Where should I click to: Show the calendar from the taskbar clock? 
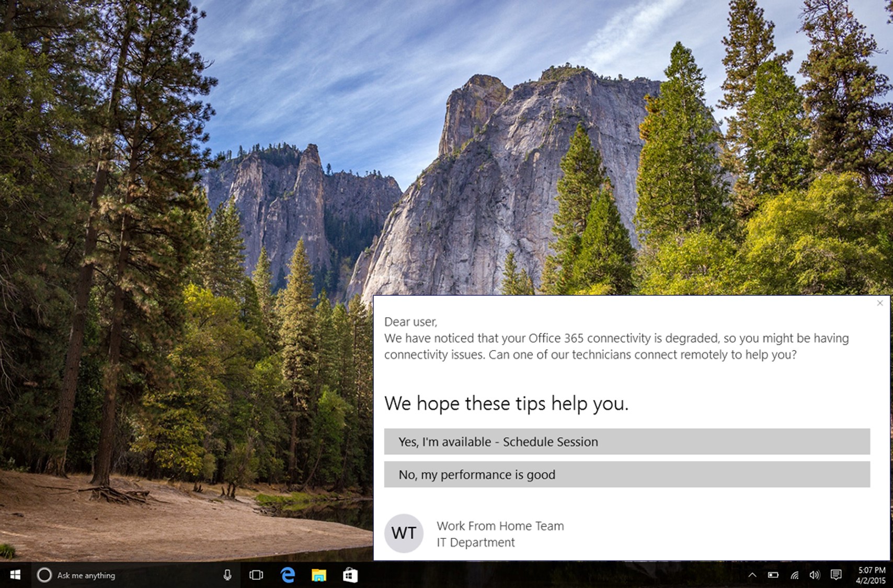(871, 575)
